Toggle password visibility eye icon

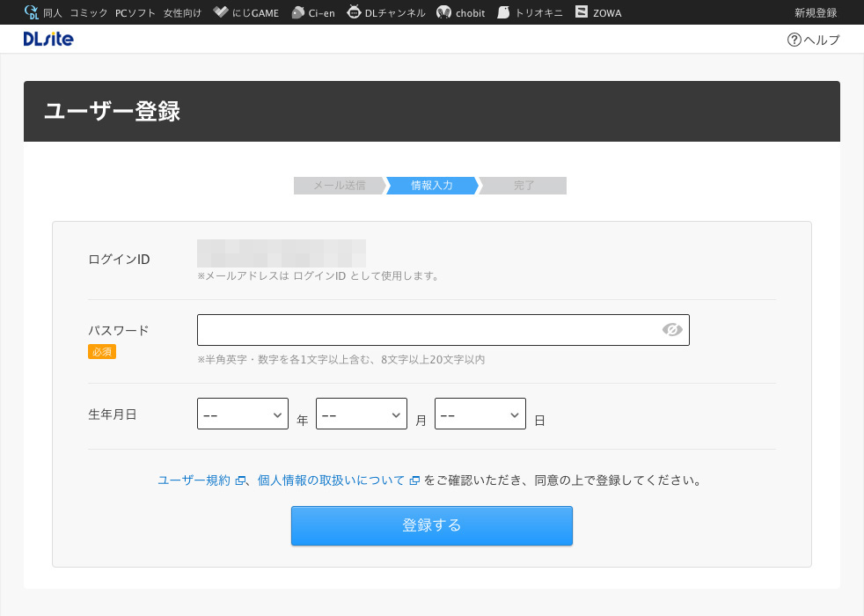tap(672, 330)
